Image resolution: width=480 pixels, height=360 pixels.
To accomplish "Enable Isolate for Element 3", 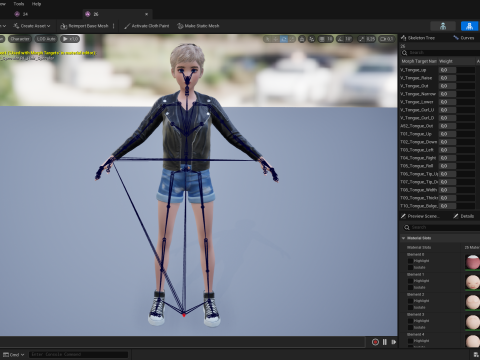I will [410, 327].
